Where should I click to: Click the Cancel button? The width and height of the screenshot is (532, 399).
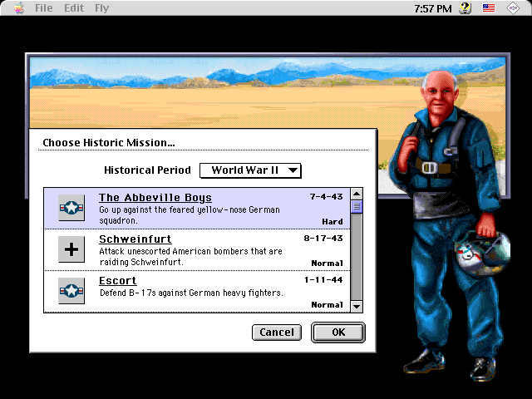click(x=277, y=332)
